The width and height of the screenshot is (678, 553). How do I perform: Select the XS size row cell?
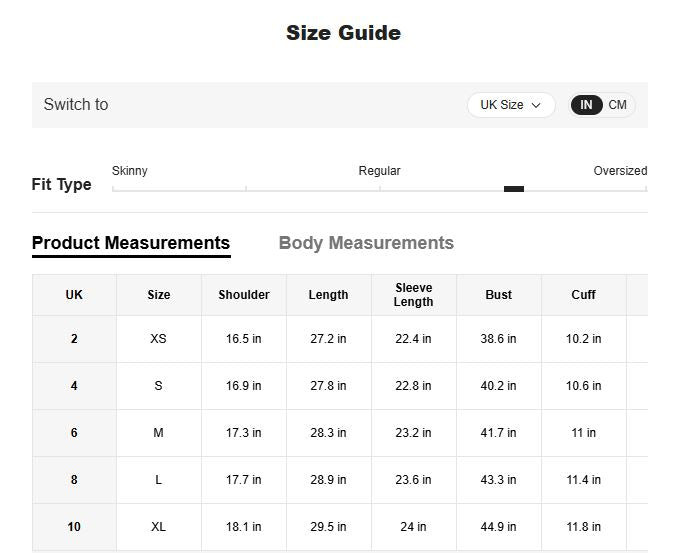point(158,339)
